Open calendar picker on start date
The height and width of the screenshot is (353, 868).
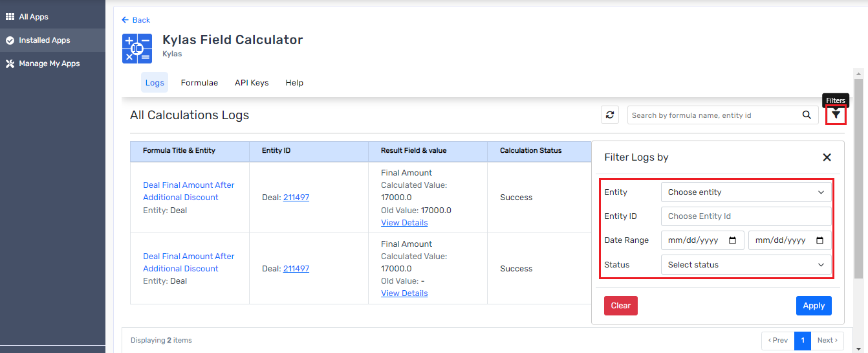pyautogui.click(x=732, y=240)
